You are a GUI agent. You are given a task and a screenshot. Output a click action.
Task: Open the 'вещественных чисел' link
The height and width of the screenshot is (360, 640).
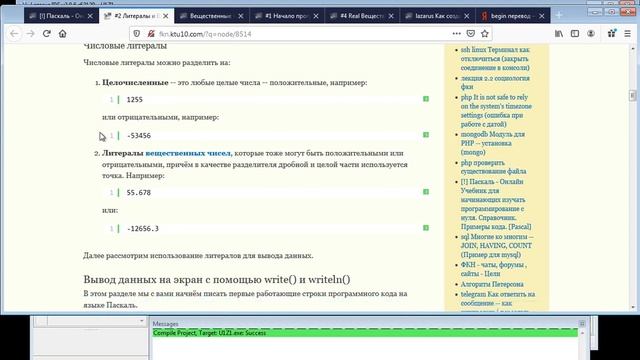[x=188, y=153]
